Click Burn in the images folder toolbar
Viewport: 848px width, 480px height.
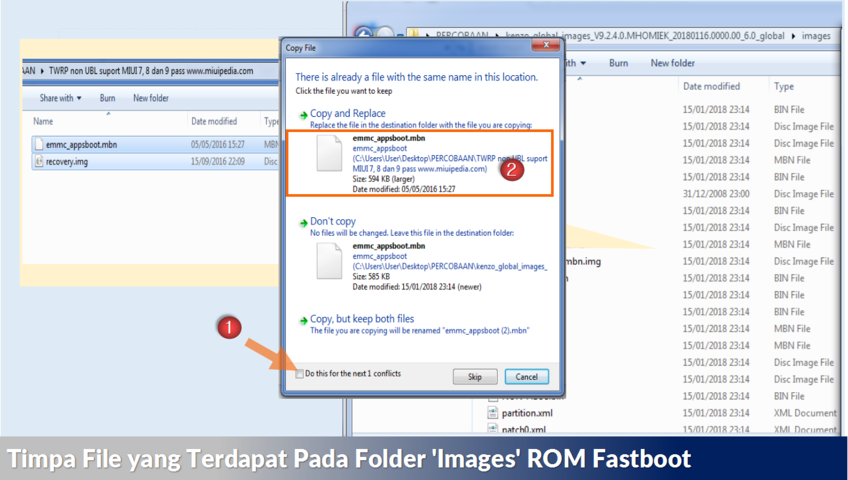618,63
